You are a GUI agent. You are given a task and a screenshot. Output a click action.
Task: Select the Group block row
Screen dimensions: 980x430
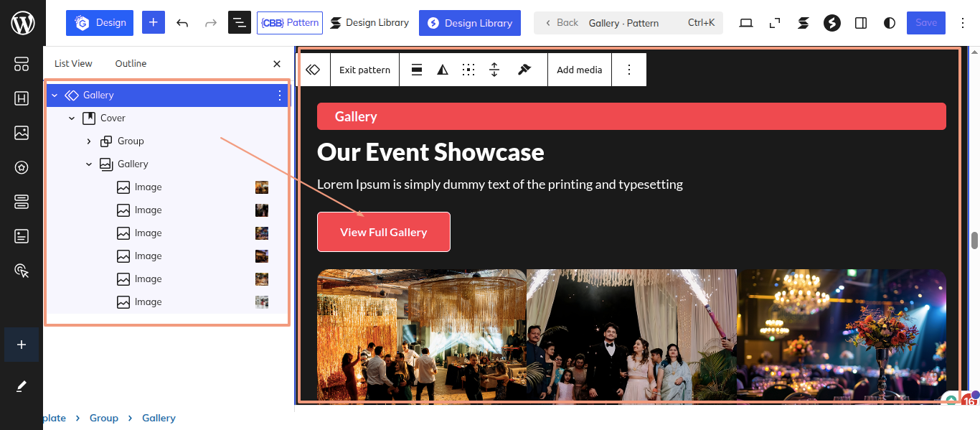167,141
